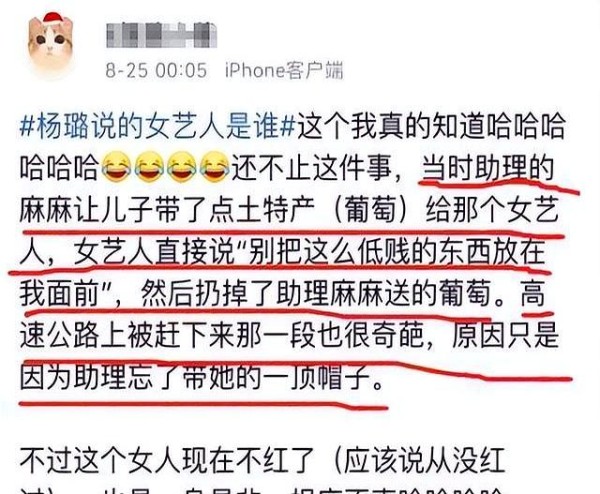
Task: Click the line starting 我面前, 然后扔掉了
Action: pos(281,293)
